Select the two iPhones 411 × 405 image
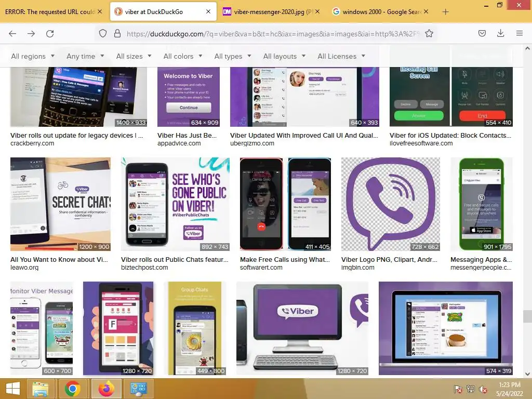This screenshot has width=532, height=399. tap(285, 204)
